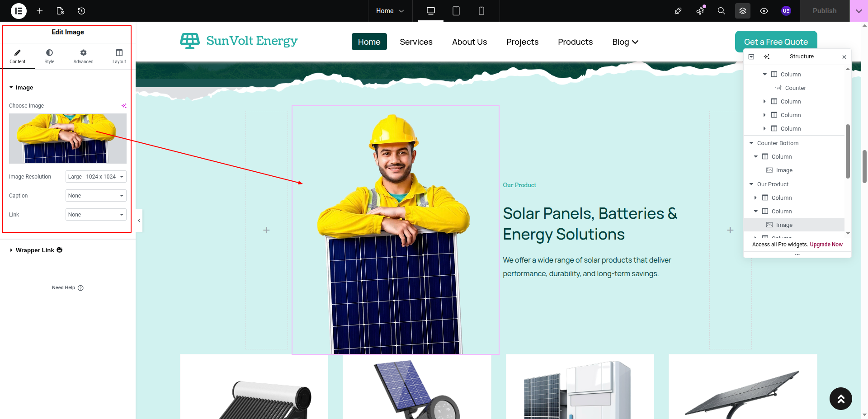Toggle the Structure layers panel icon

[743, 11]
